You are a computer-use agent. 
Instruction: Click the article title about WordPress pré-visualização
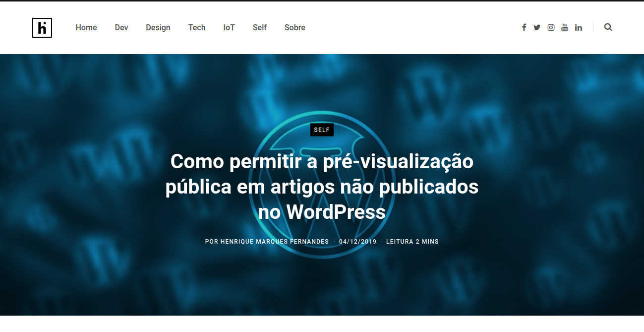pos(322,187)
